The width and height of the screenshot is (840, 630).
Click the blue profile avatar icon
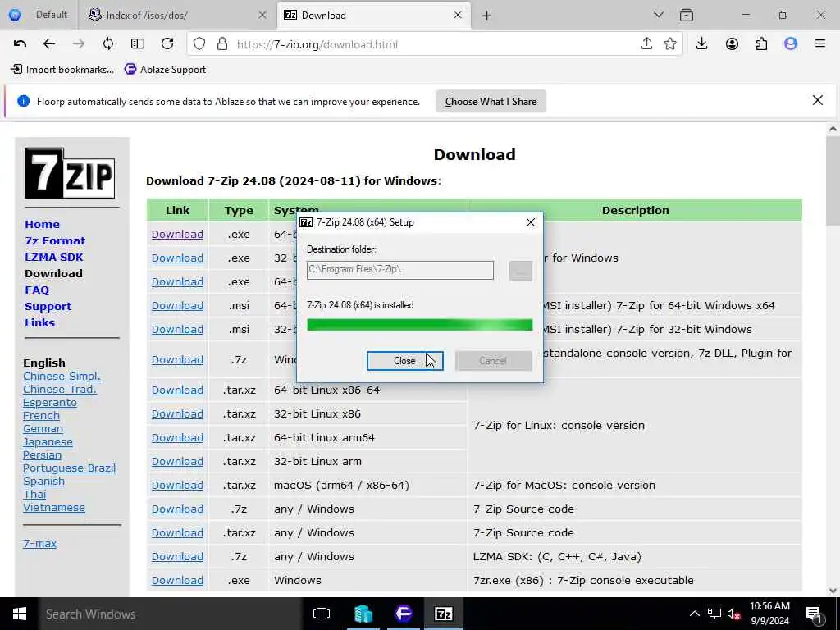tap(791, 44)
